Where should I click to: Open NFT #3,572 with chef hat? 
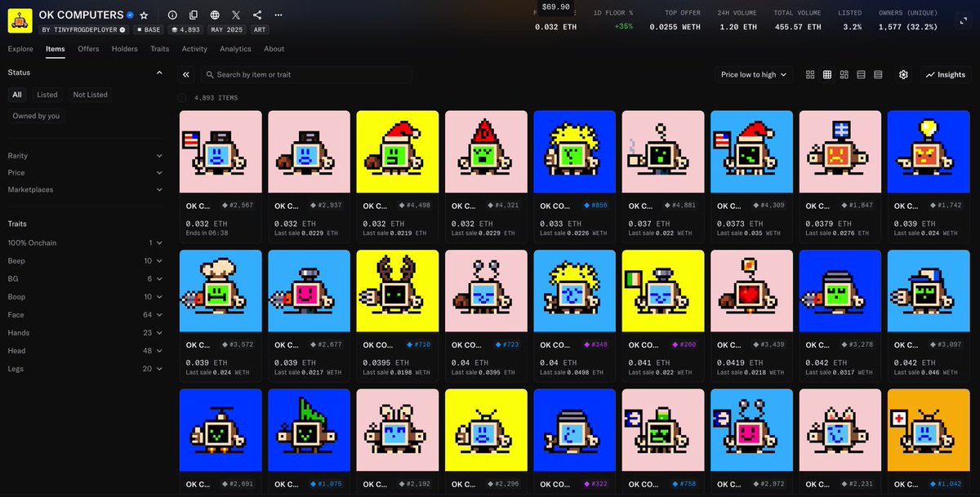click(x=220, y=291)
